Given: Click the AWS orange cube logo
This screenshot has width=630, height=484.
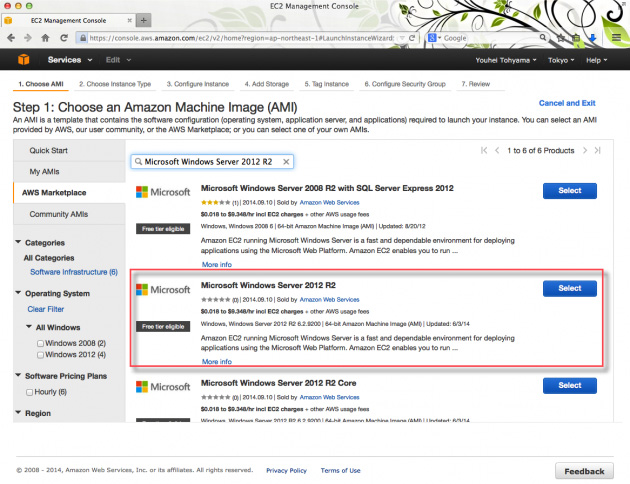Looking at the screenshot, I should tap(24, 59).
